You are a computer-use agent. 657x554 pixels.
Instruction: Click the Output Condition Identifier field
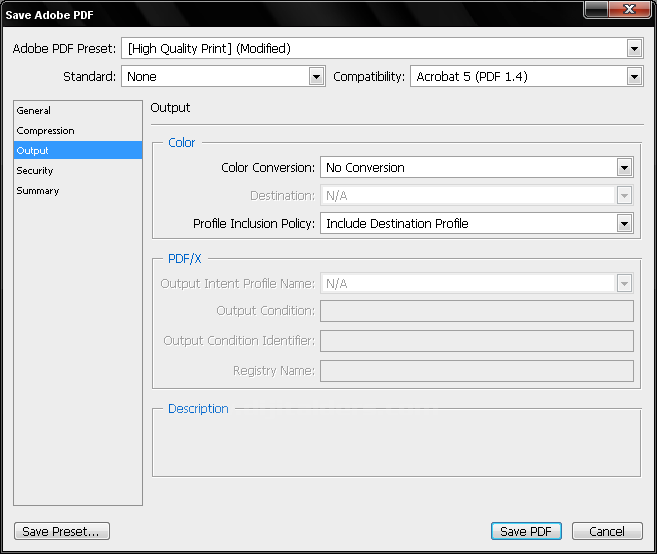477,341
